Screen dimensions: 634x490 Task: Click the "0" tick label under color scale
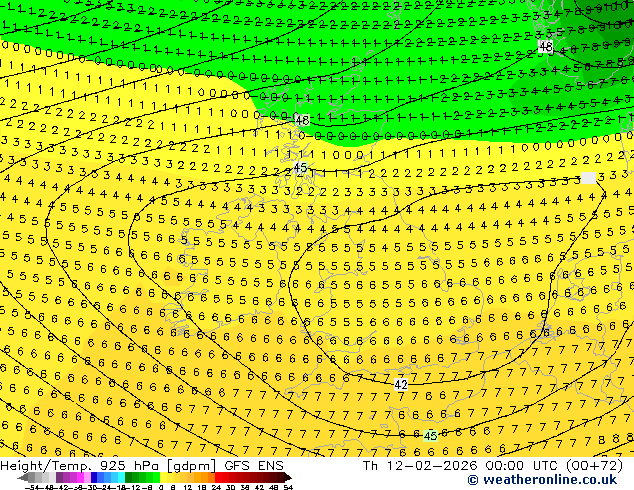coord(161,488)
